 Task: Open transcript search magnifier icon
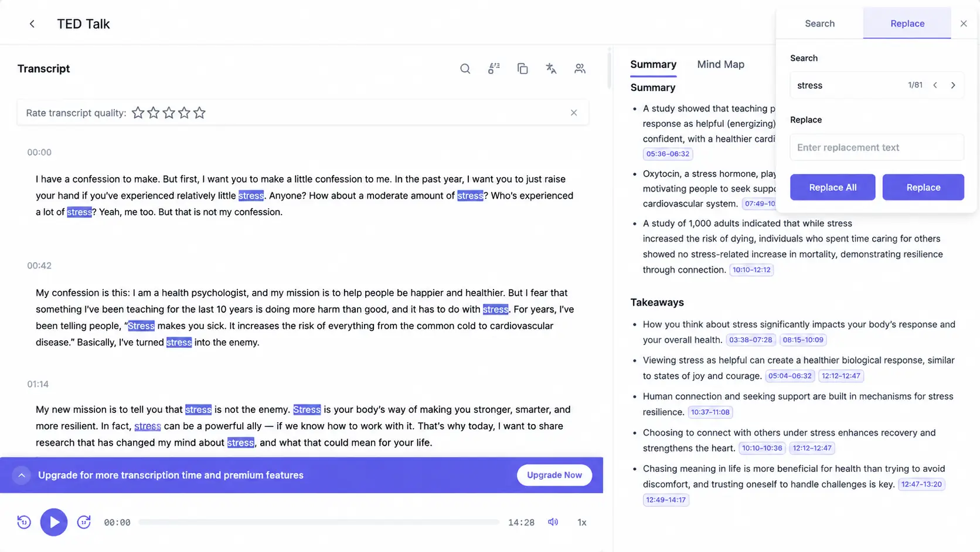pos(465,69)
